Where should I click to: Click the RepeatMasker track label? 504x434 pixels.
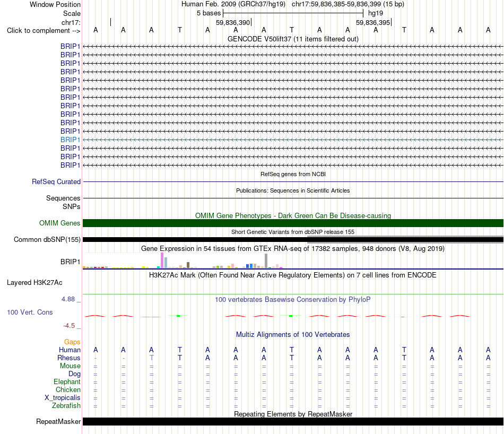point(58,421)
